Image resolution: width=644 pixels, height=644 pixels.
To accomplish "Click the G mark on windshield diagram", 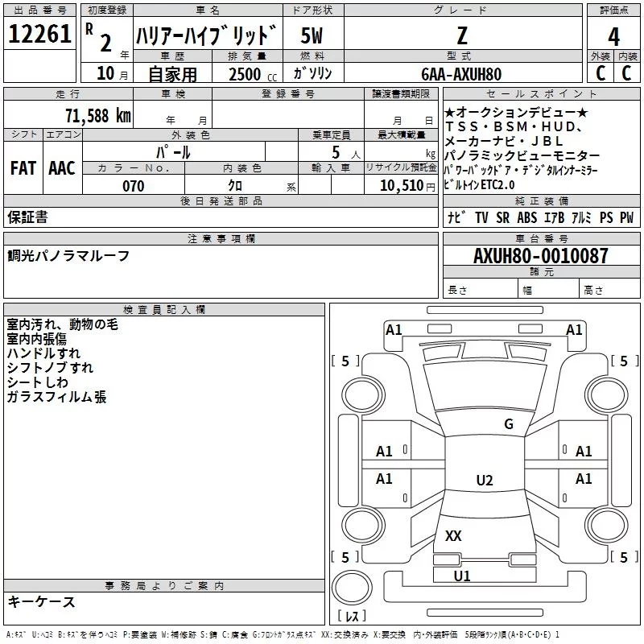I will (509, 424).
